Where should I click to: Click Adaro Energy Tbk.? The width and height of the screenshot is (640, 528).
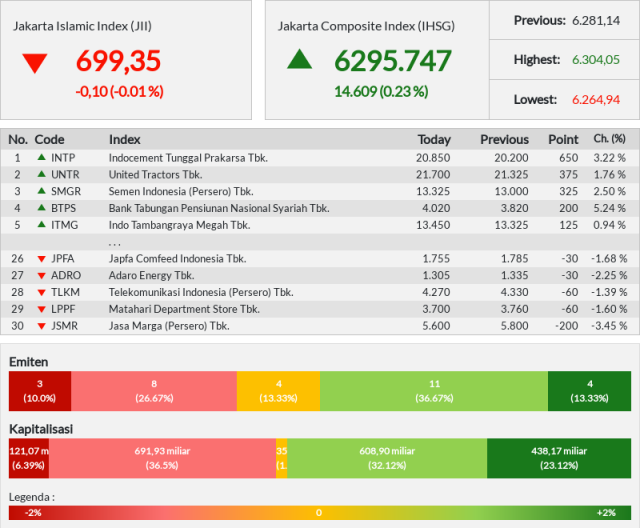tap(151, 275)
